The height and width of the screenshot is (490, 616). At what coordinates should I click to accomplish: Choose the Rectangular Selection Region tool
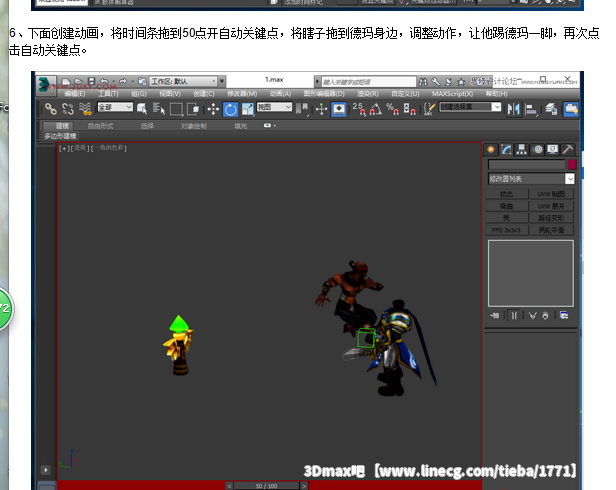coord(176,109)
